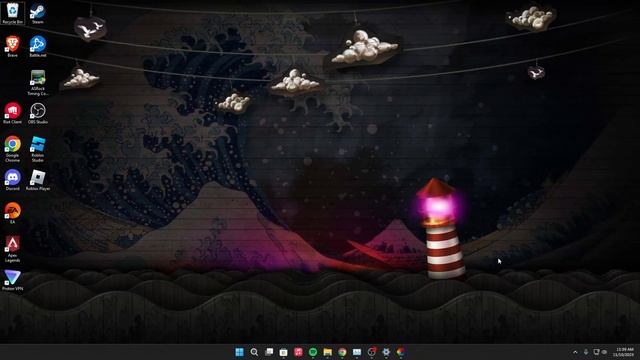Open the red music app on taskbar
Screen dimensions: 640x360
298,352
